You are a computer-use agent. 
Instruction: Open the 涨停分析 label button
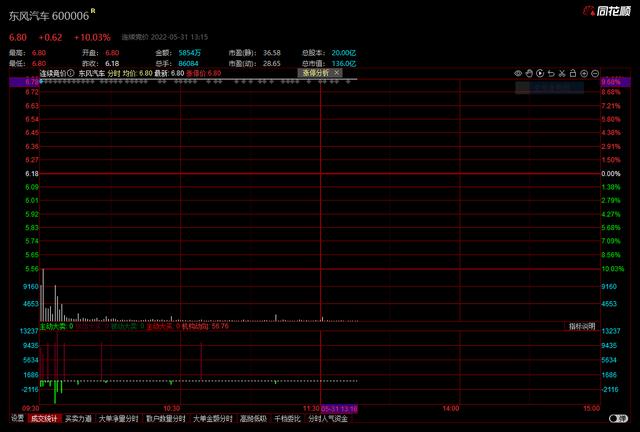pyautogui.click(x=316, y=73)
